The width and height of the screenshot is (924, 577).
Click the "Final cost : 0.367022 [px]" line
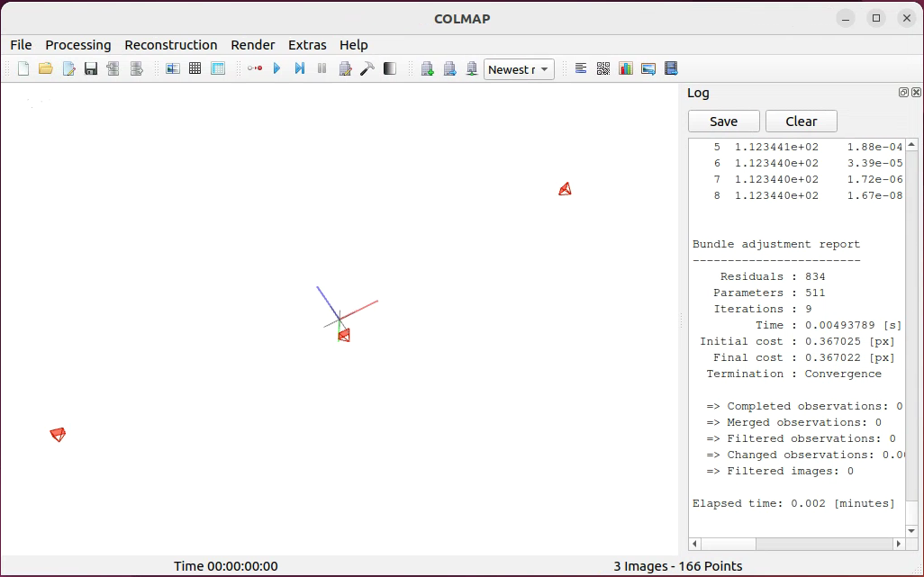[804, 357]
